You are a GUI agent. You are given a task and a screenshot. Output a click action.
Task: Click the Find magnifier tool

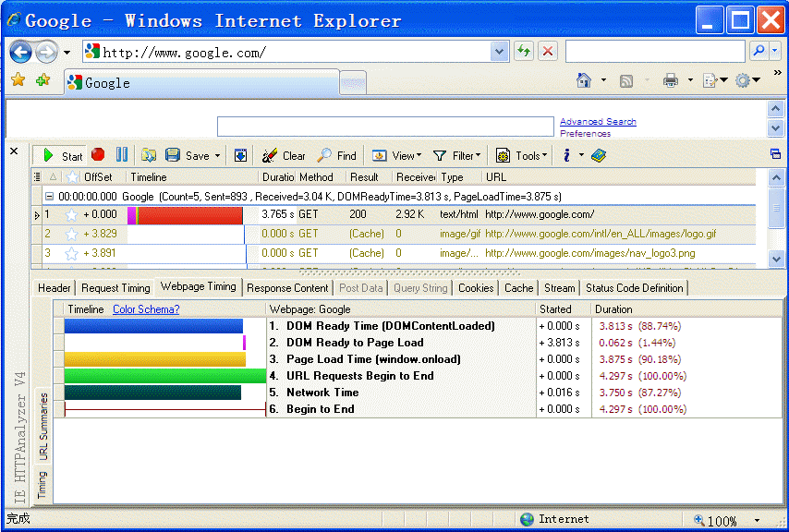336,156
